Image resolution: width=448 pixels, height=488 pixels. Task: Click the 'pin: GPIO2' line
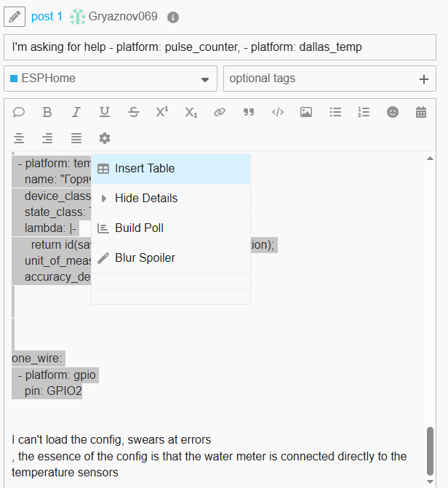pyautogui.click(x=53, y=391)
